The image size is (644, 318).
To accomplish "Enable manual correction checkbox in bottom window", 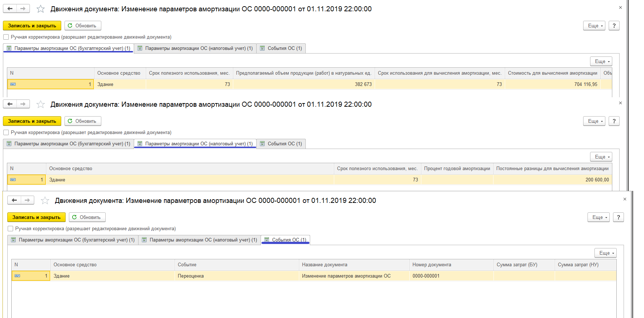I will 10,228.
